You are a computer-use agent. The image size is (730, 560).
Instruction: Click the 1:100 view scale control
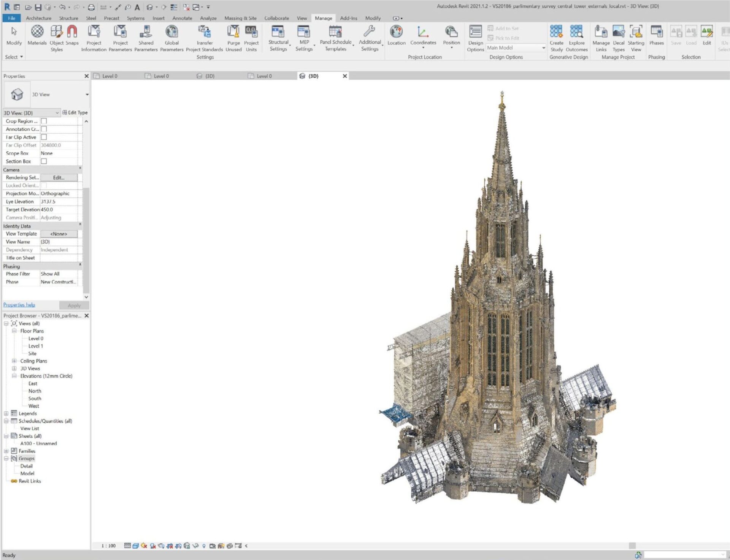tap(108, 546)
